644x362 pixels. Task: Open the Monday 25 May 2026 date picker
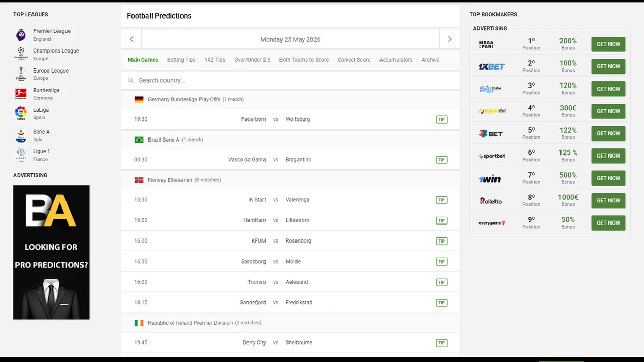pyautogui.click(x=290, y=39)
